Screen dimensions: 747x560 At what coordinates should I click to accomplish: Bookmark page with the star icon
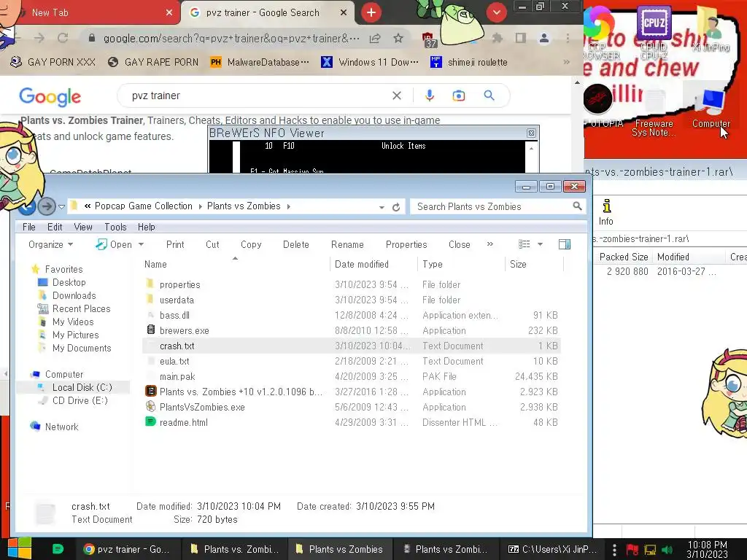click(398, 38)
